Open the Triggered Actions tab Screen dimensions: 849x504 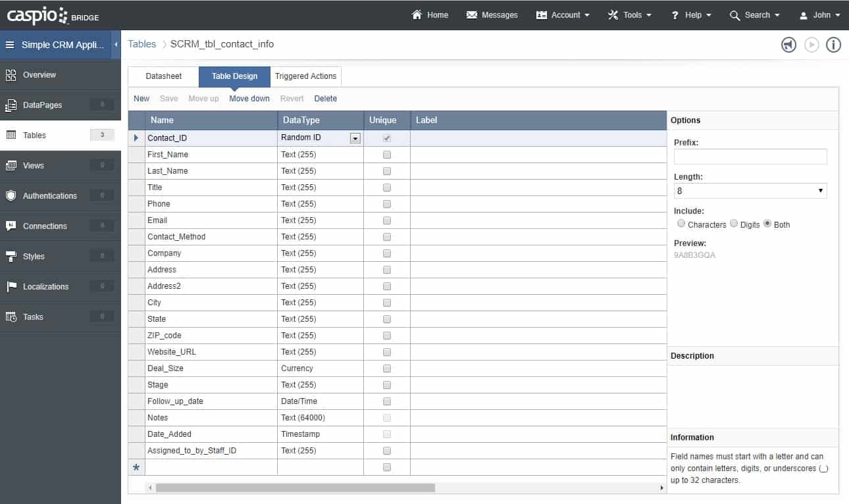pos(305,76)
